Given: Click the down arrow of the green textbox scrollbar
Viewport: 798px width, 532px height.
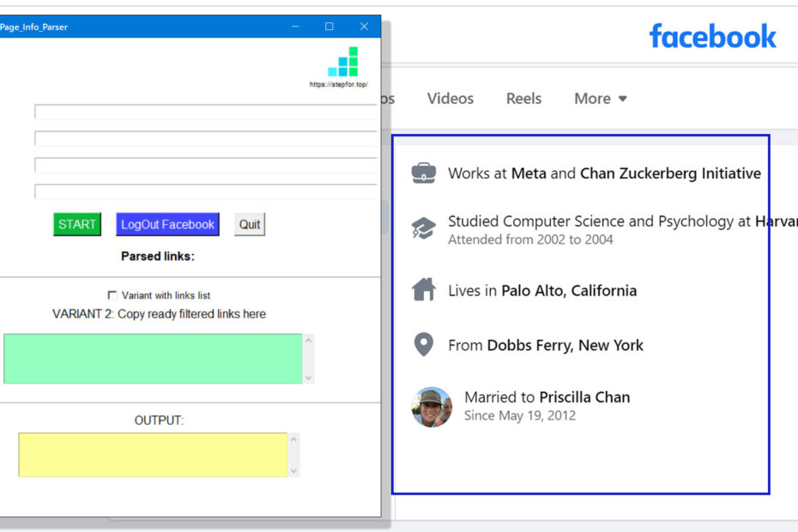Looking at the screenshot, I should [308, 378].
